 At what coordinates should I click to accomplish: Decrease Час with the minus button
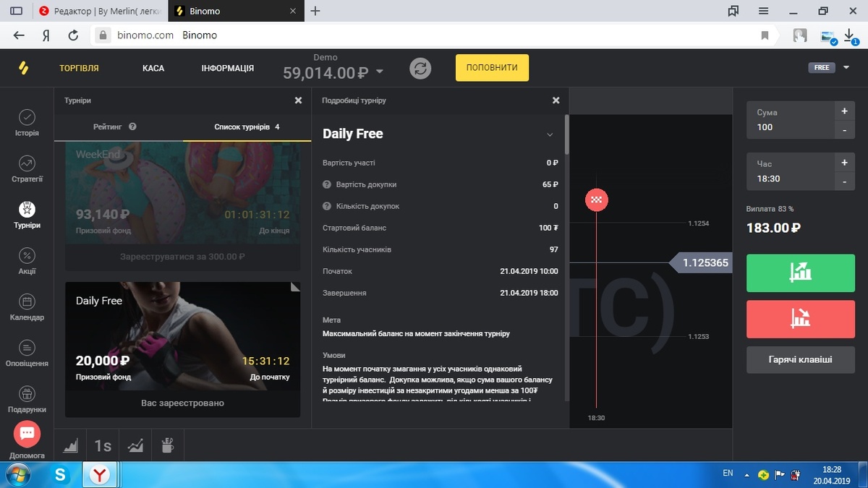(x=844, y=181)
